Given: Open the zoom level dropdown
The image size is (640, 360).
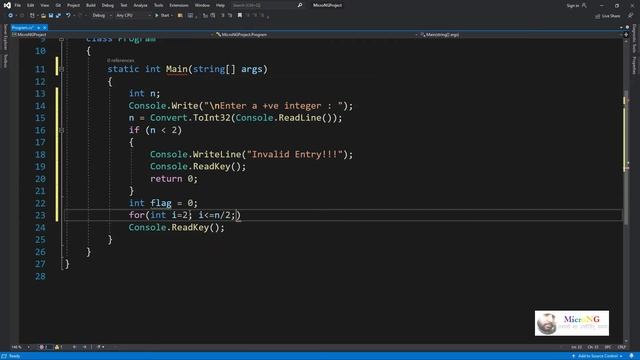Looking at the screenshot, I should click(x=20, y=347).
